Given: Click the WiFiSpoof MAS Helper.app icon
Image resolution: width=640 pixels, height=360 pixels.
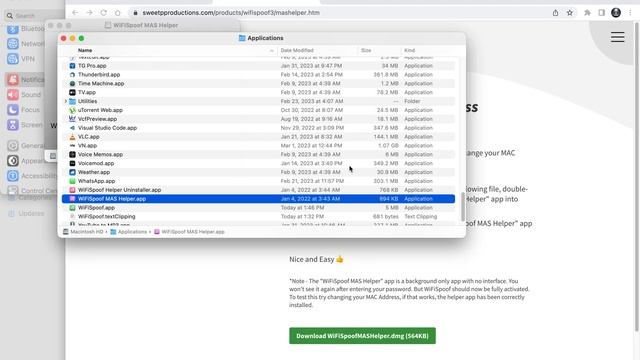Looking at the screenshot, I should [x=72, y=199].
